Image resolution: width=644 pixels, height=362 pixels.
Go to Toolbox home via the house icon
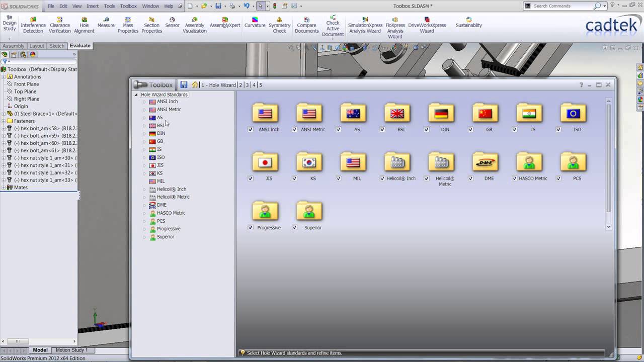point(195,84)
